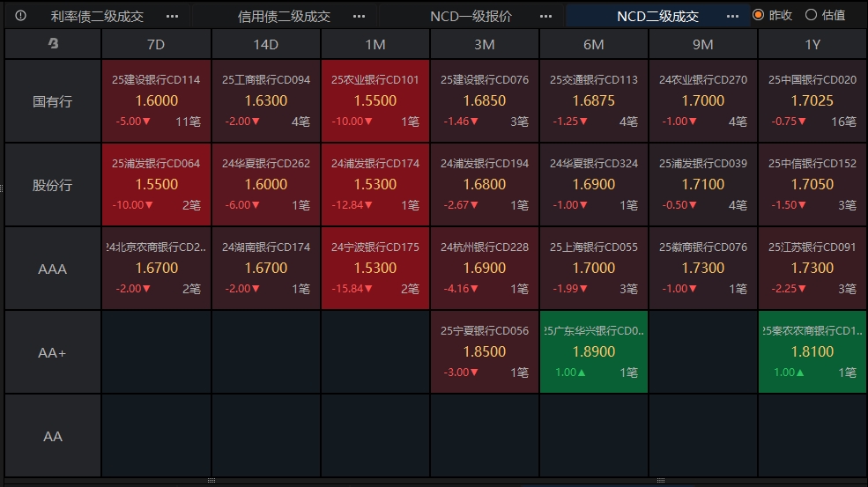Click the 7D column header
The width and height of the screenshot is (868, 487).
[156, 44]
